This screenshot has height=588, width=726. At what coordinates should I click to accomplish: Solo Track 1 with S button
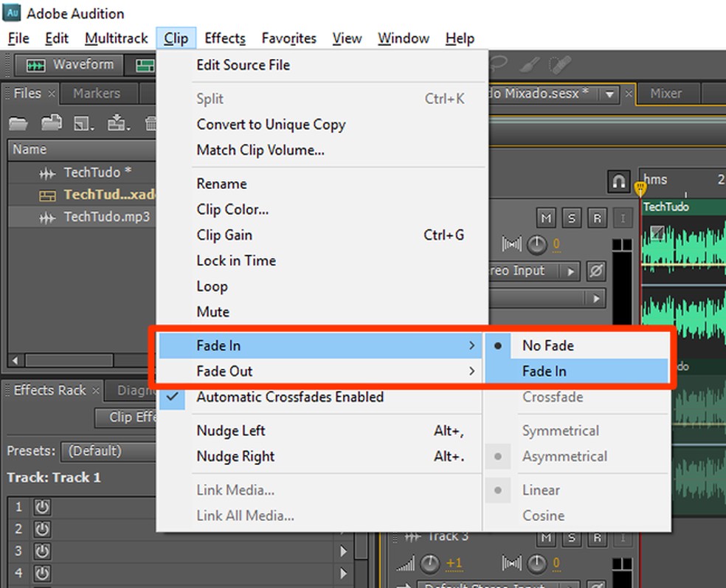(572, 218)
